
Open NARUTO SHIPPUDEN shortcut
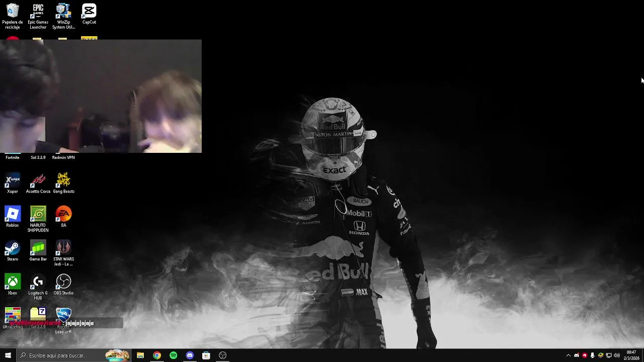38,220
